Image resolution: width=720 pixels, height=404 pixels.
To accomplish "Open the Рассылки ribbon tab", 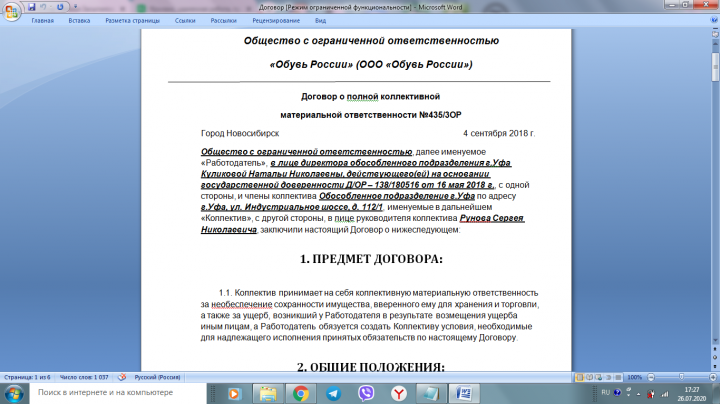I will click(224, 21).
